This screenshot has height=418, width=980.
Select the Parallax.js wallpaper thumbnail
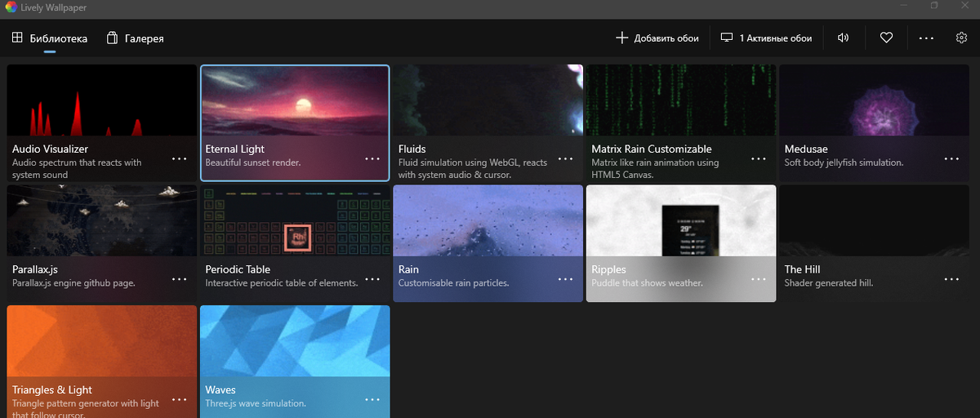click(102, 220)
